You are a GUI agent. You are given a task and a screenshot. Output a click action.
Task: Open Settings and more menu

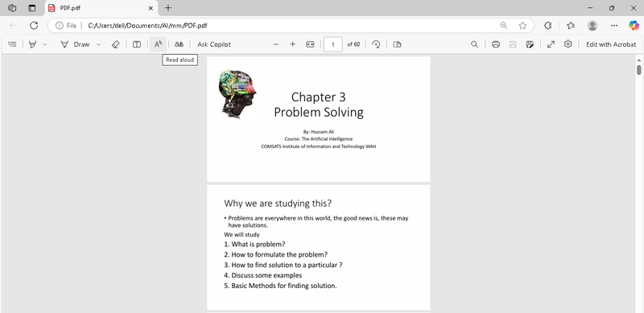614,26
